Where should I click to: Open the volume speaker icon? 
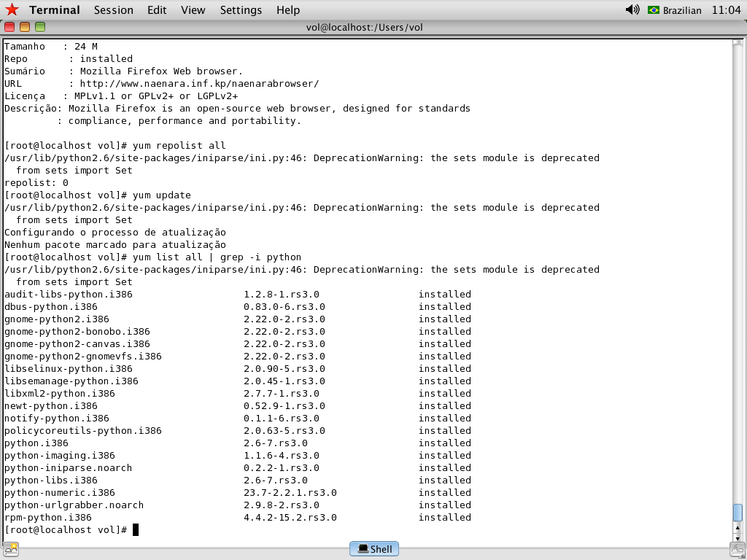click(x=632, y=9)
